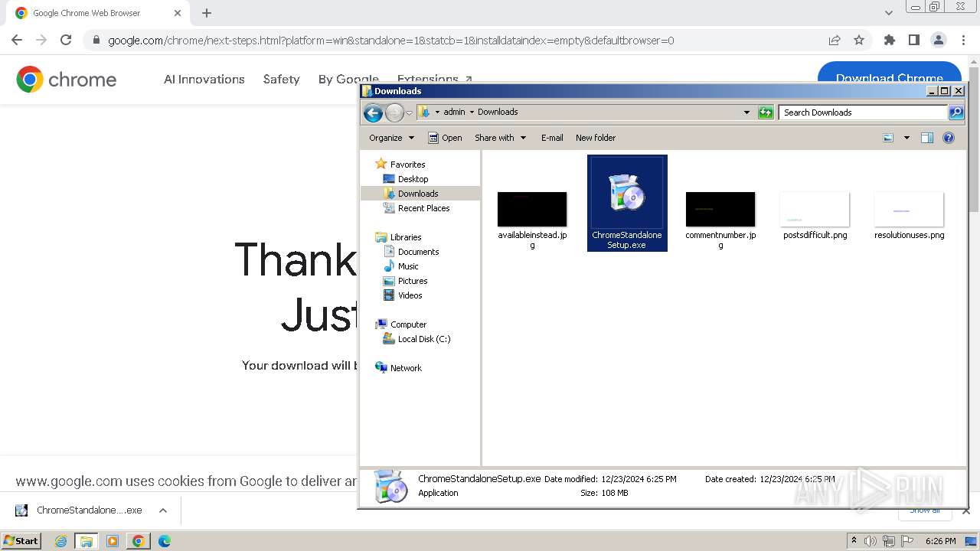The height and width of the screenshot is (551, 980).
Task: Click admin breadcrumb in address bar
Action: click(454, 112)
